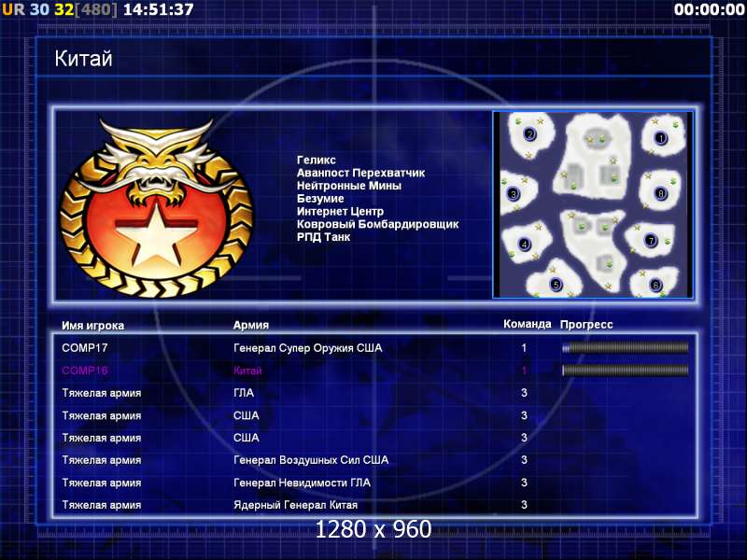Click 'Ядерный Генерал Китая' army cell
This screenshot has height=560, width=747.
[x=295, y=505]
